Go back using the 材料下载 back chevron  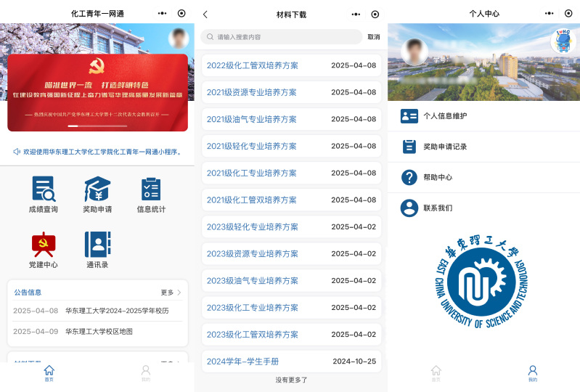pyautogui.click(x=205, y=15)
